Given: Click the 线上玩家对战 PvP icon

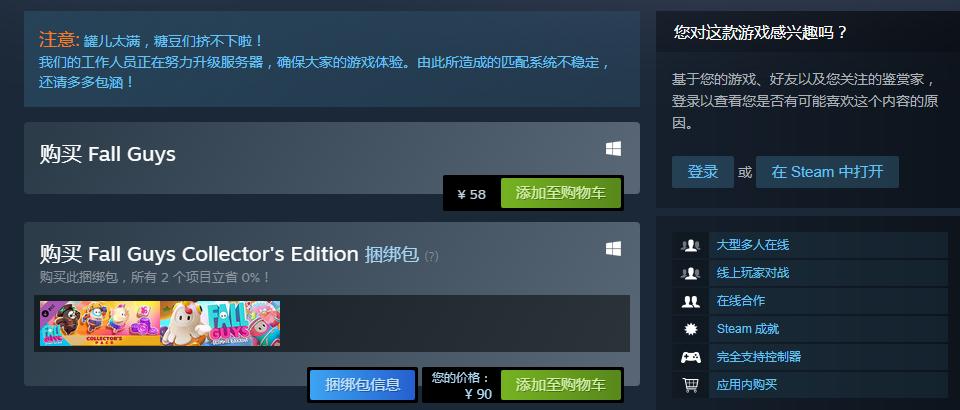Looking at the screenshot, I should point(691,274).
